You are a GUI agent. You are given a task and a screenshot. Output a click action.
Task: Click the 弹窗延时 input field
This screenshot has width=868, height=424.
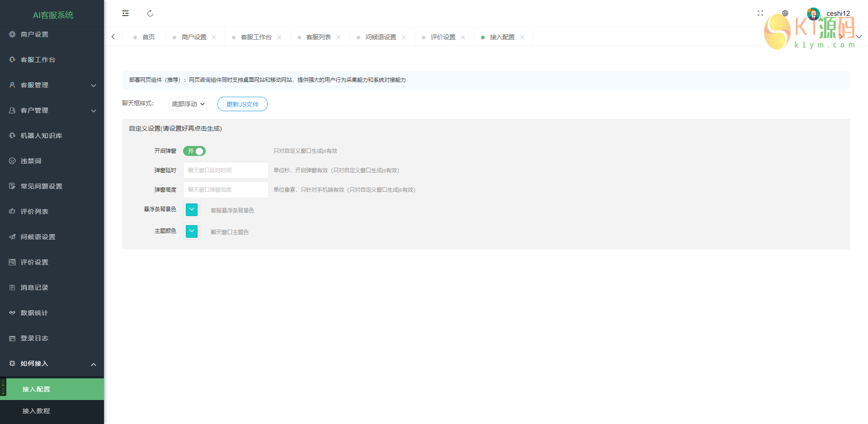pos(226,170)
